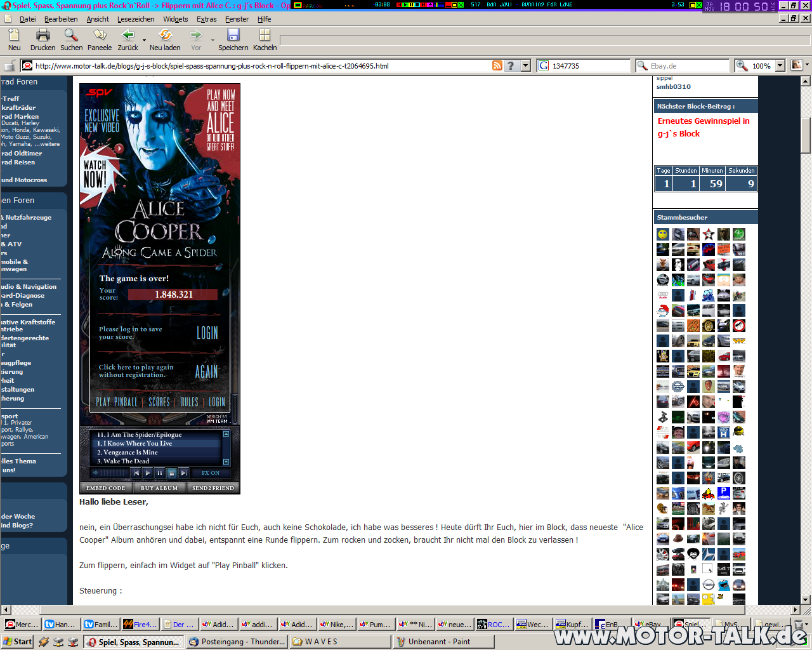The width and height of the screenshot is (812, 650).
Task: Open RULES in the pinball widget
Action: 190,402
